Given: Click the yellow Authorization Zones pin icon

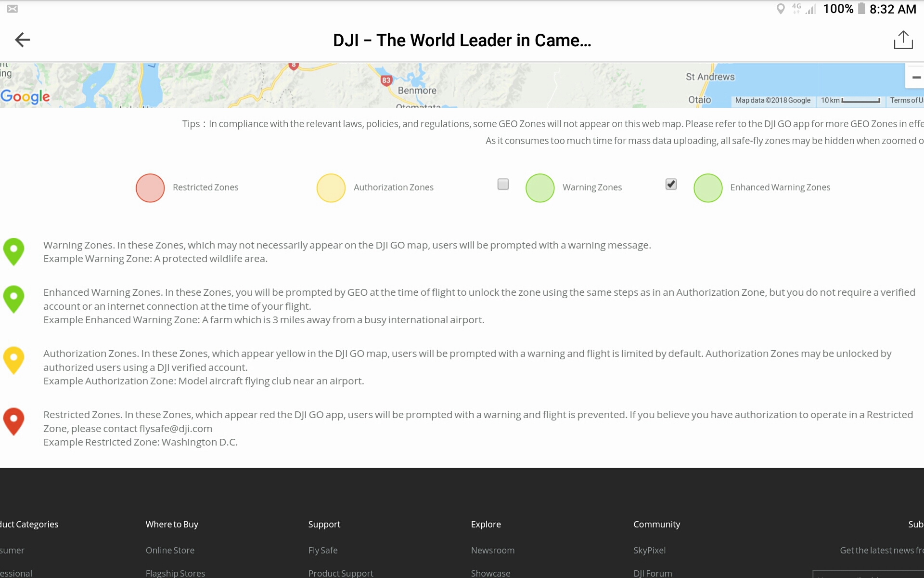Looking at the screenshot, I should pos(13,360).
